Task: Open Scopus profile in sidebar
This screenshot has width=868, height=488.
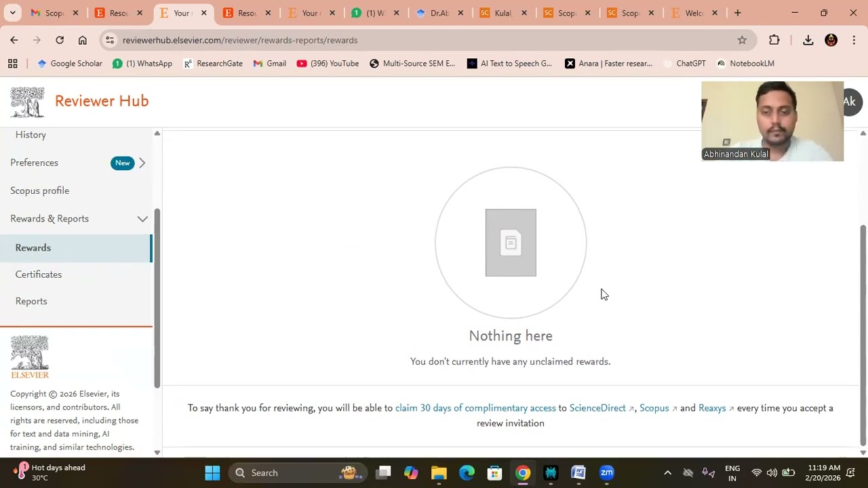Action: point(39,190)
